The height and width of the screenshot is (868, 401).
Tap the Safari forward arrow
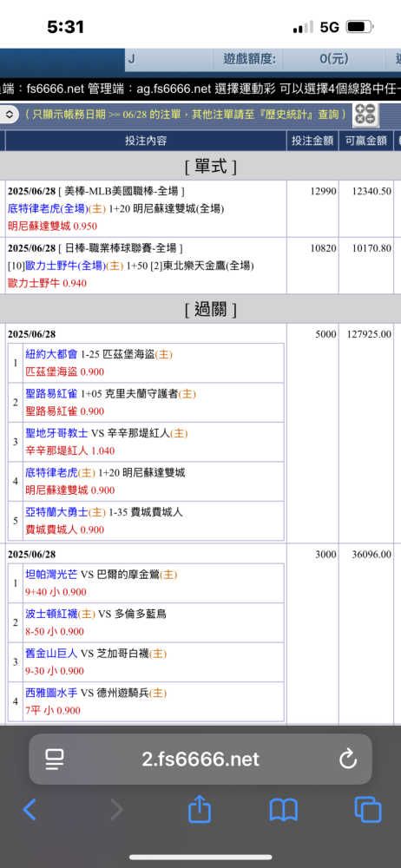click(117, 810)
